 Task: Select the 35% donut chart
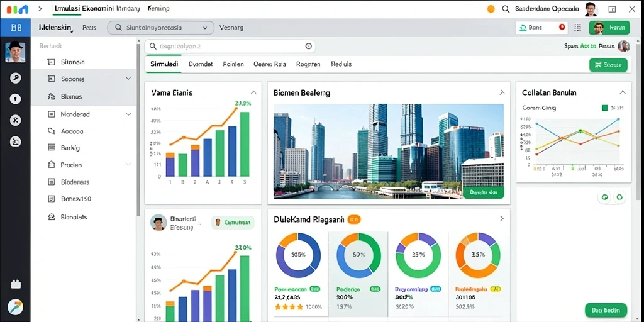point(478,255)
